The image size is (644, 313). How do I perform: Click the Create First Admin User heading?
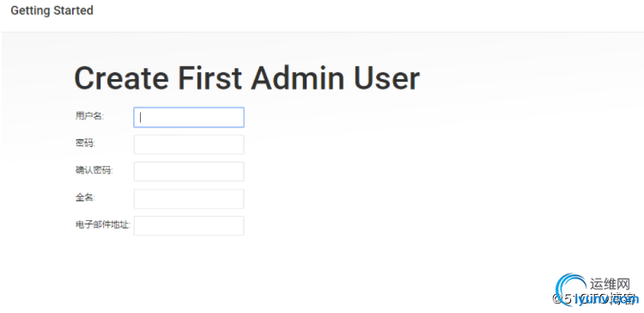[246, 78]
